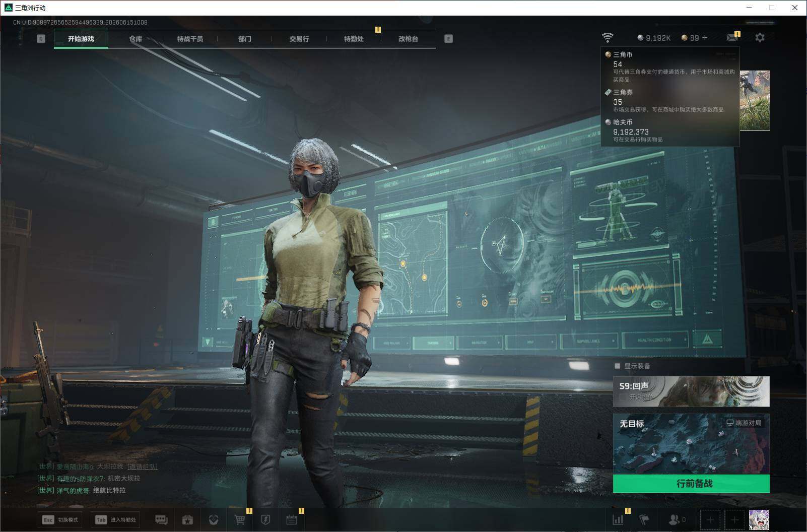Viewport: 807px width, 532px height.
Task: Click the 进入特勤处 Tab button
Action: (115, 520)
